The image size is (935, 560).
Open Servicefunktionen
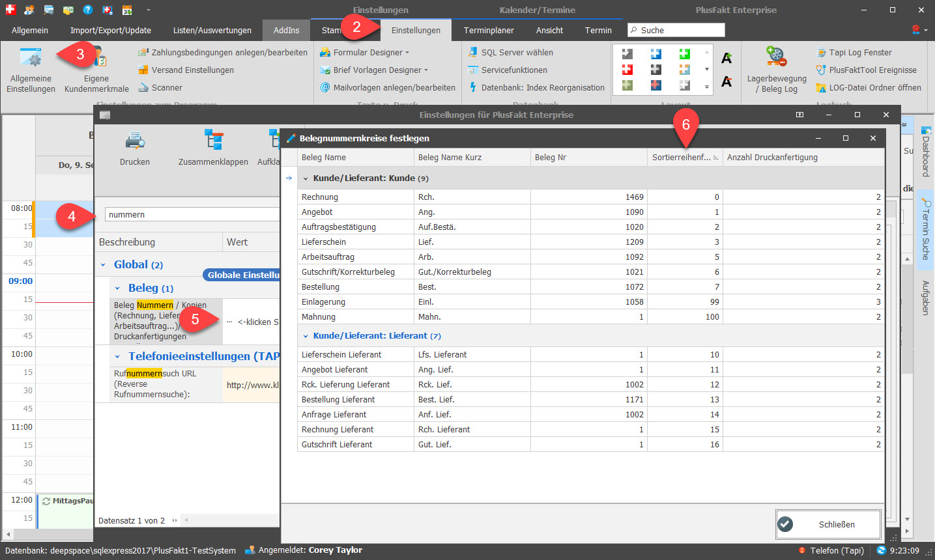pyautogui.click(x=507, y=70)
